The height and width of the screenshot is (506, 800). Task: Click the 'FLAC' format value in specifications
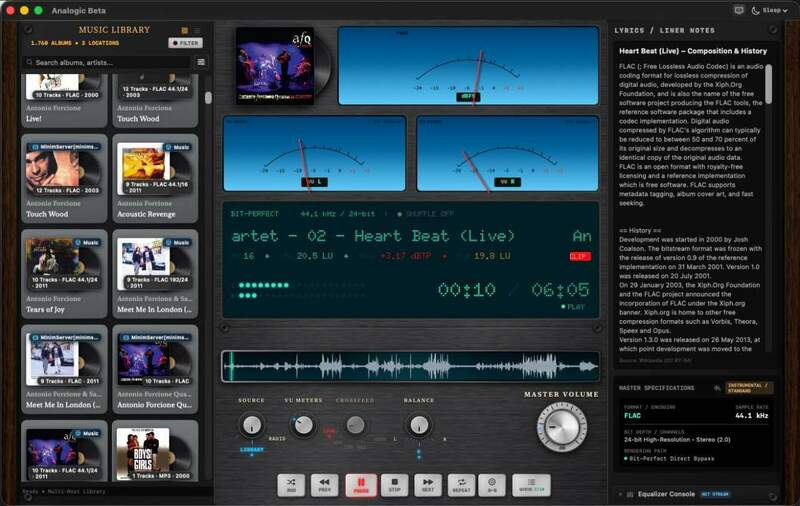[632, 416]
